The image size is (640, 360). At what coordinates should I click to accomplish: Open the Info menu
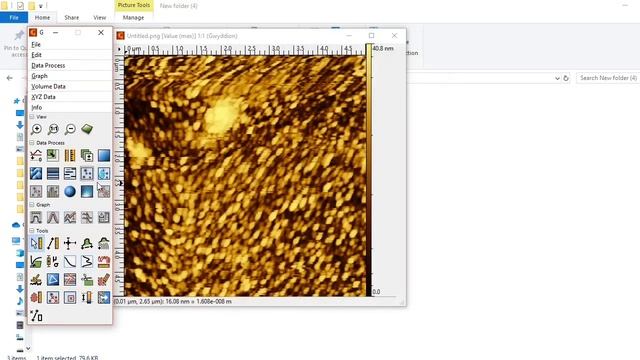(x=69, y=107)
